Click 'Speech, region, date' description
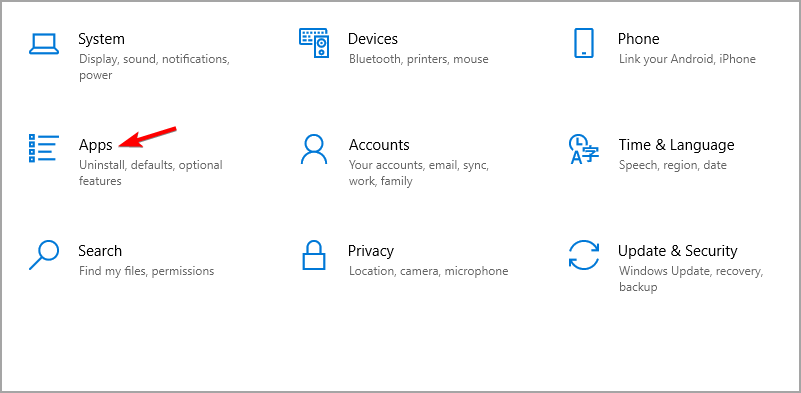The height and width of the screenshot is (393, 801). (672, 166)
